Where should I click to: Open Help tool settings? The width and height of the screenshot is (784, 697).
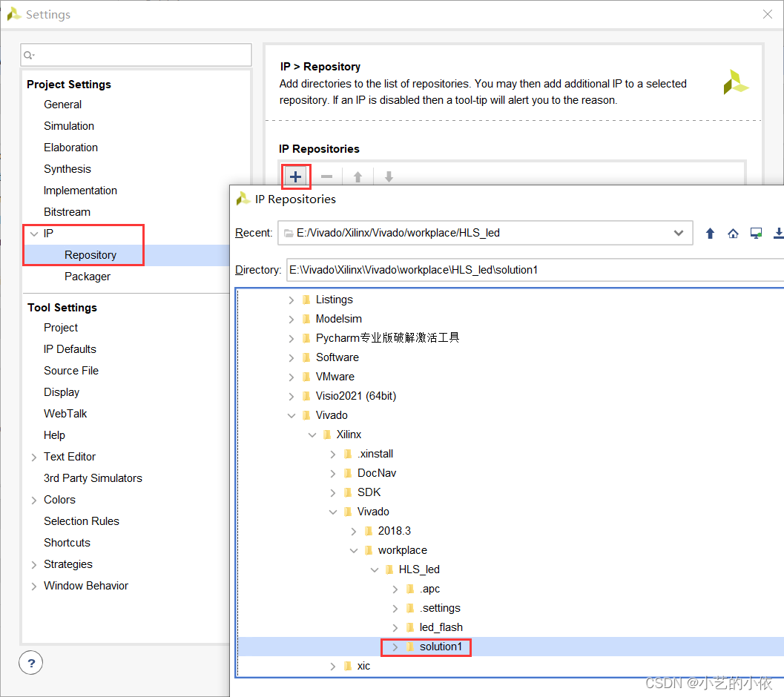pyautogui.click(x=54, y=435)
